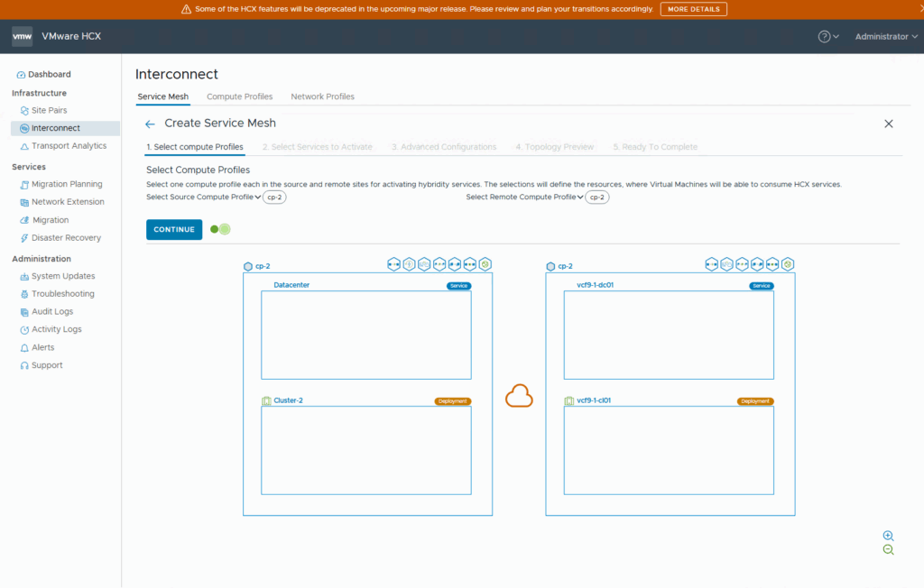Click the back arrow beside Create Service Mesh
924x588 pixels.
click(150, 124)
